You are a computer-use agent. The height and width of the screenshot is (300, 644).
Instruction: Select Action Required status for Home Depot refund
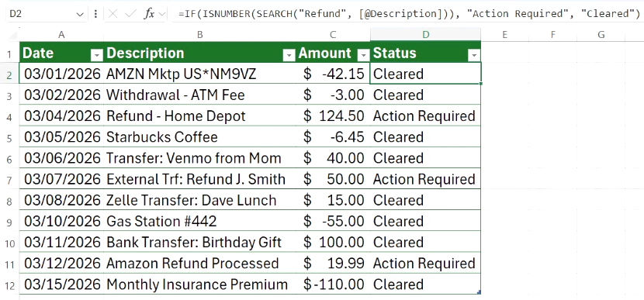click(x=425, y=116)
